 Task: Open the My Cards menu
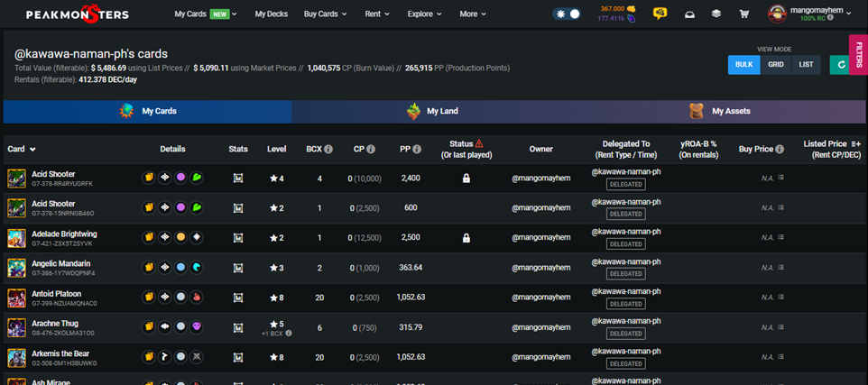(x=206, y=14)
